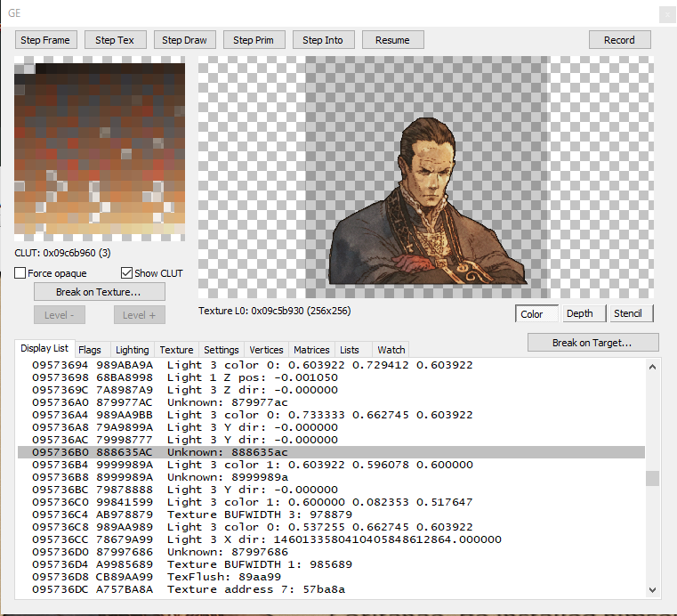Open the Matrices tab
Image resolution: width=677 pixels, height=616 pixels.
point(311,350)
